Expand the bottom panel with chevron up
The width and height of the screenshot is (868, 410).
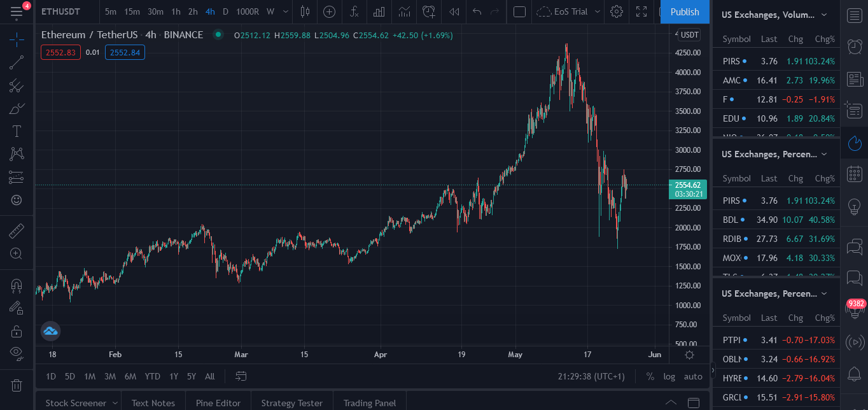[671, 402]
